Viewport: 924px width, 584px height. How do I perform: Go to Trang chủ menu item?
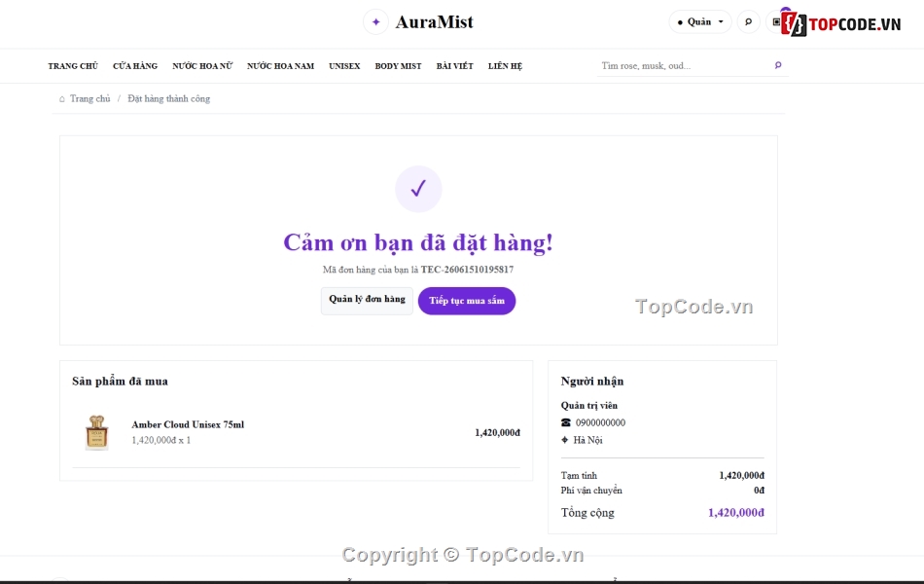pos(73,66)
